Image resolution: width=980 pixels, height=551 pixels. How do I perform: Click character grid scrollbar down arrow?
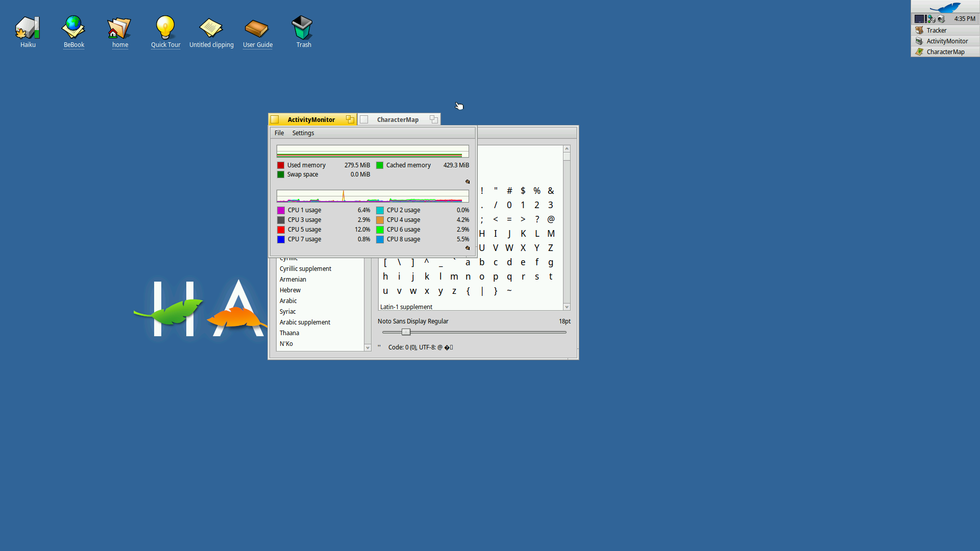(x=567, y=307)
